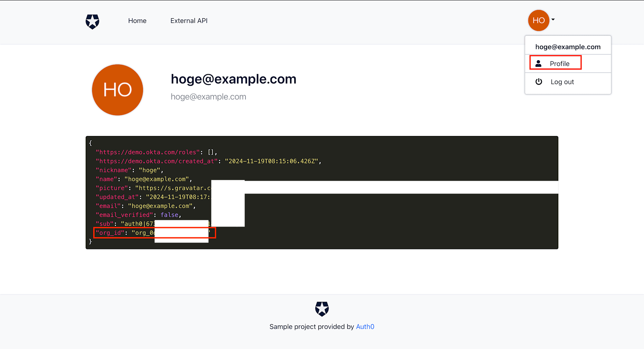Click the user avatar HO icon top-right

coord(538,20)
